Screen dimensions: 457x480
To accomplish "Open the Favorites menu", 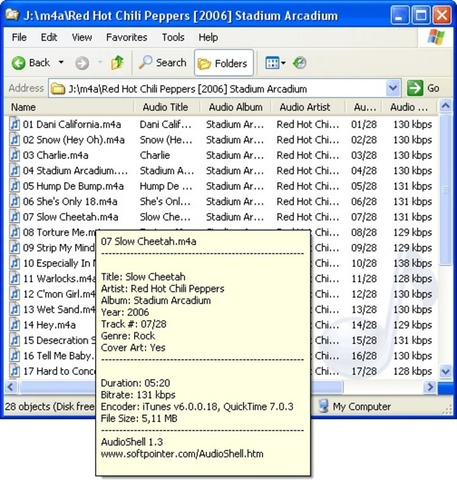I will [127, 37].
